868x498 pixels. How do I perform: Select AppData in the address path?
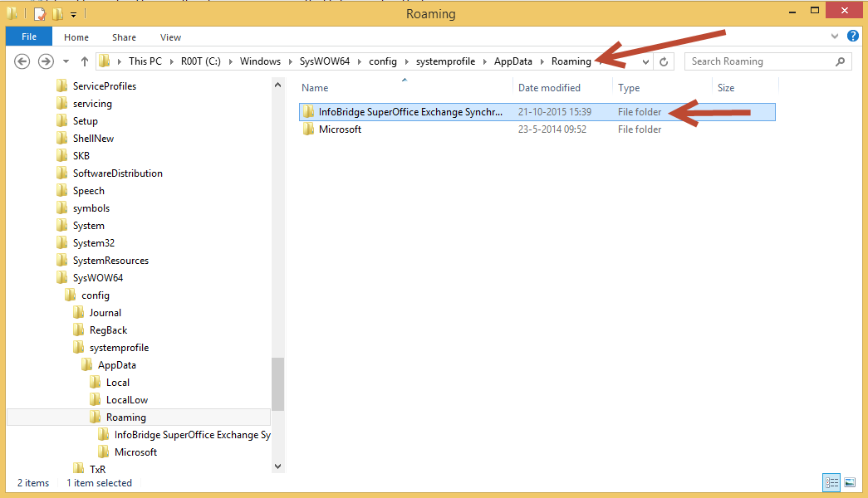coord(512,61)
